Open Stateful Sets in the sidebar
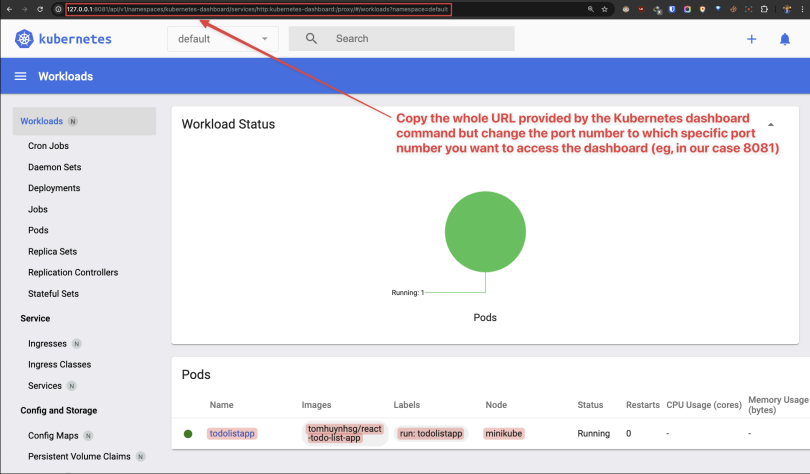 53,293
